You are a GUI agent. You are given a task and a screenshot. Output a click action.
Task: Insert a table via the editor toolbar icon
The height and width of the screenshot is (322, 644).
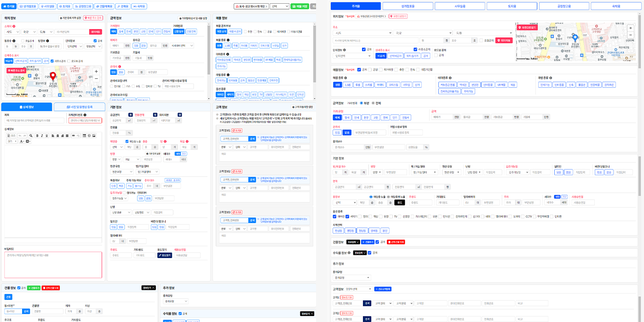84,136
